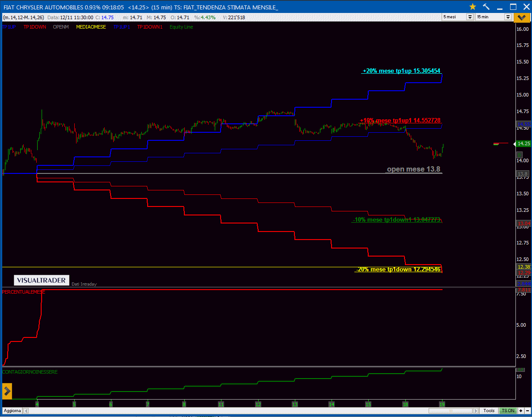Click date marker 18 on the time axis
This screenshot has width=532, height=417.
(405, 404)
